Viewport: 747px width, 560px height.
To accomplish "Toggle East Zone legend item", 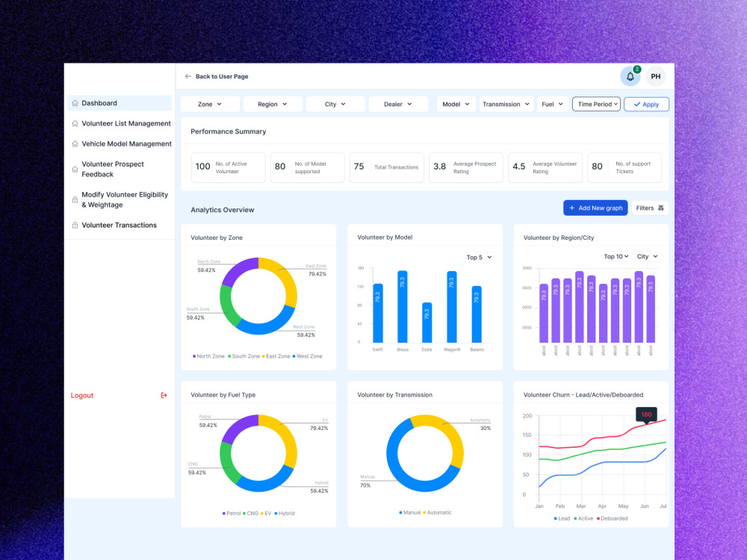I will [276, 356].
